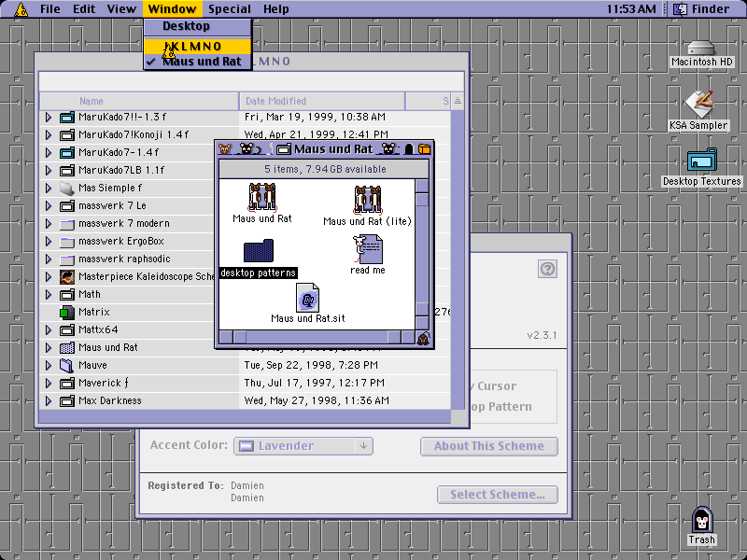
Task: Select the Maus und Rat scheme icon
Action: (262, 197)
